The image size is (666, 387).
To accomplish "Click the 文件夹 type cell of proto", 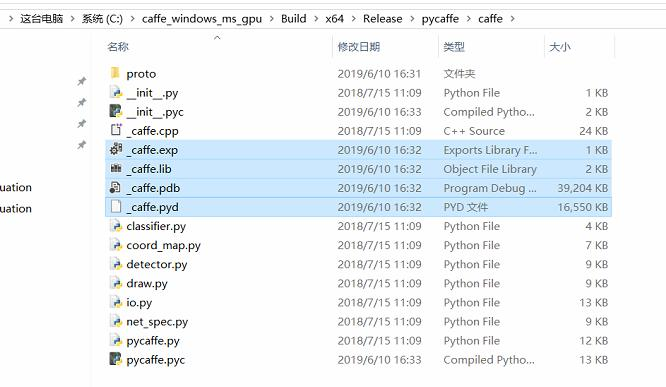I will click(x=459, y=74).
